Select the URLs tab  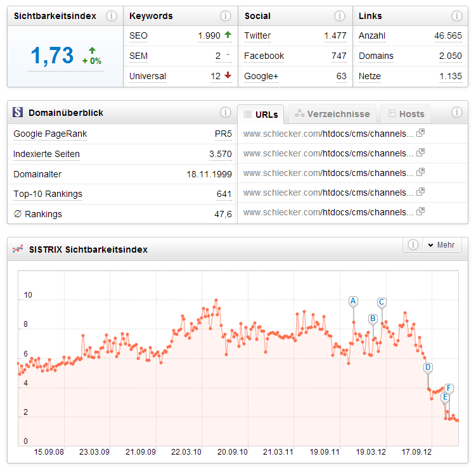[x=261, y=114]
